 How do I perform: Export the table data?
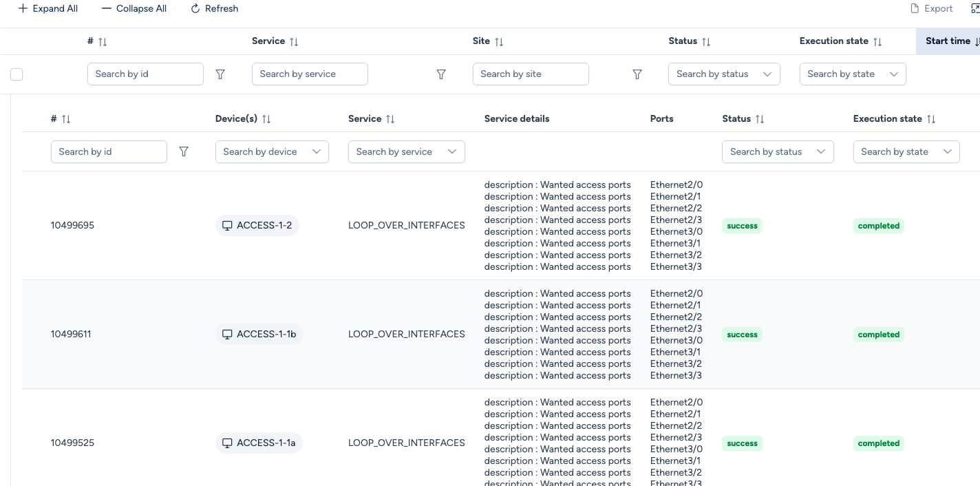click(x=931, y=8)
